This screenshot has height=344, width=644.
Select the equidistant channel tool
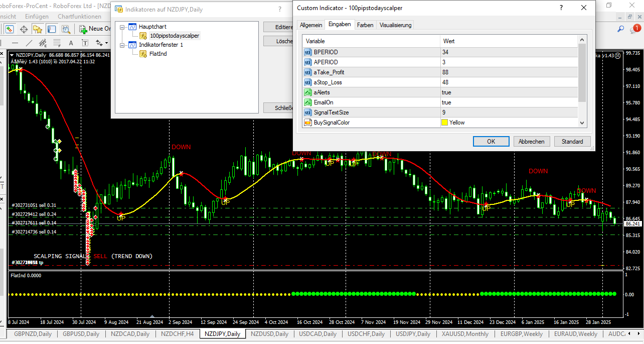[x=43, y=43]
